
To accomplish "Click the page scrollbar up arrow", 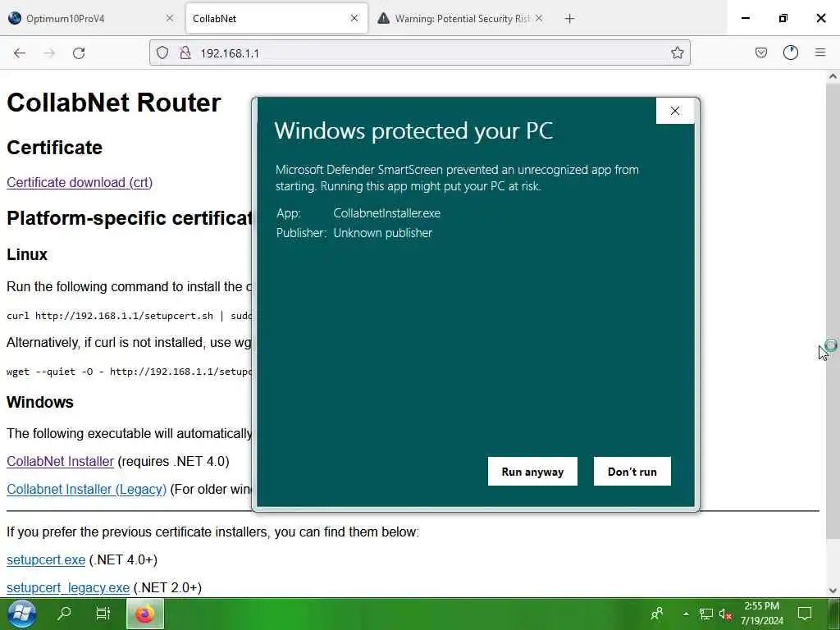I will point(833,76).
